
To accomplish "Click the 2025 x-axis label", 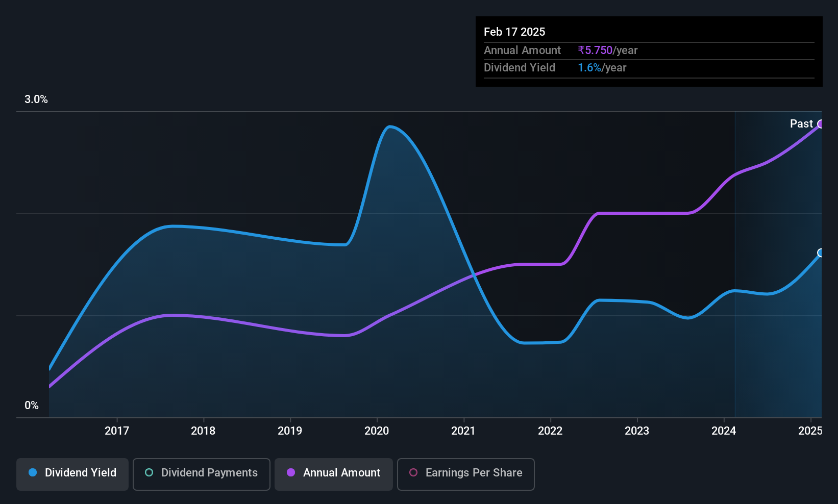I will [810, 431].
